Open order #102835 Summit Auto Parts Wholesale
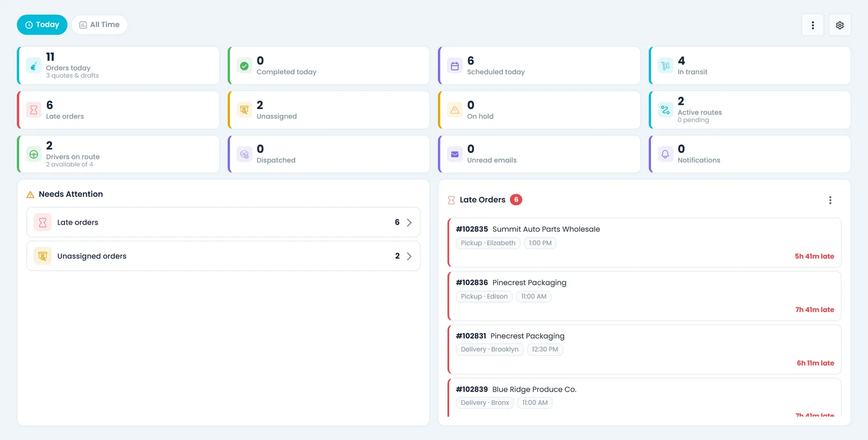Screen dimensions: 868x440 644,243
